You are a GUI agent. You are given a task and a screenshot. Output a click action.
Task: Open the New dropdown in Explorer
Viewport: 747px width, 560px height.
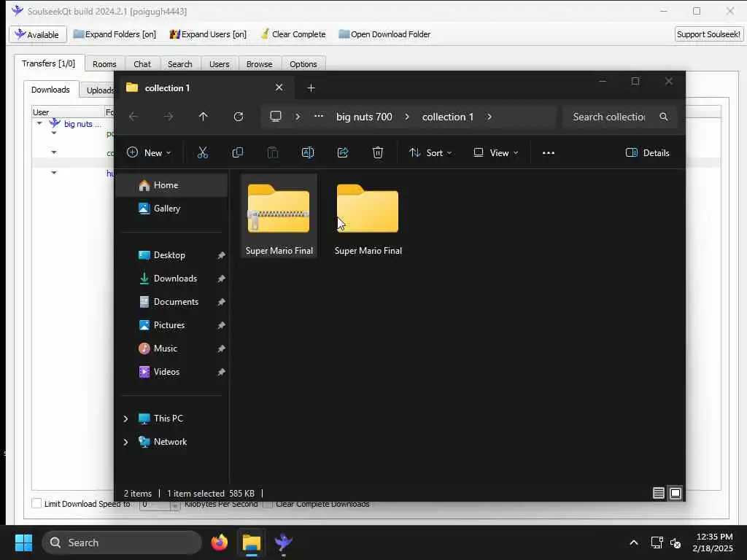pos(149,153)
